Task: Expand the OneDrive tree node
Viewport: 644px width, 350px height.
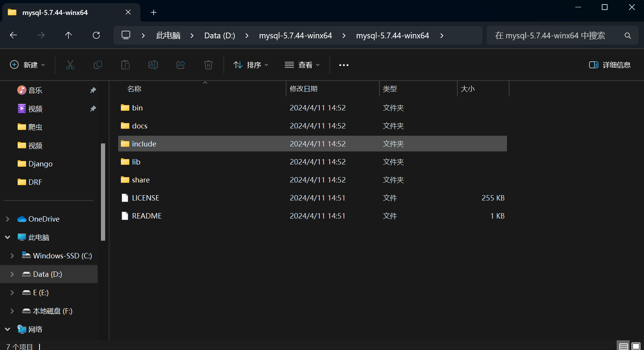Action: pyautogui.click(x=8, y=219)
